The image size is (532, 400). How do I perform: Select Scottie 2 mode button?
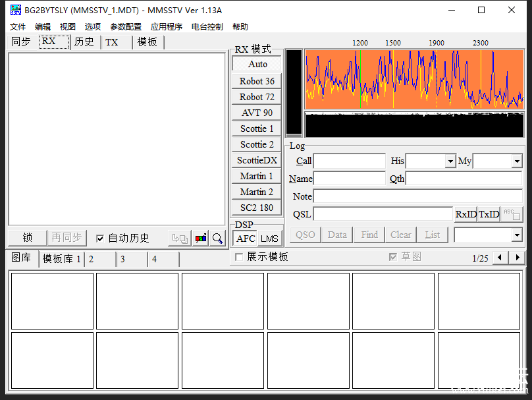(257, 144)
